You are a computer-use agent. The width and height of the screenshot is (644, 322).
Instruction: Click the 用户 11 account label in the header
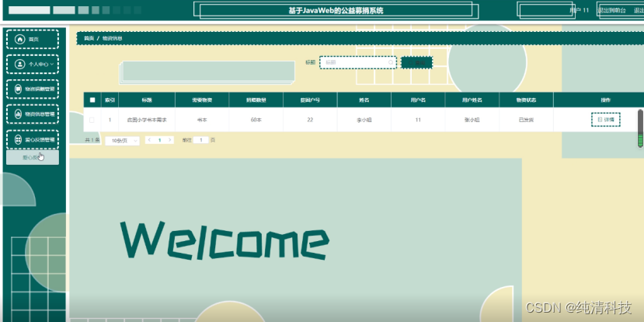point(580,10)
